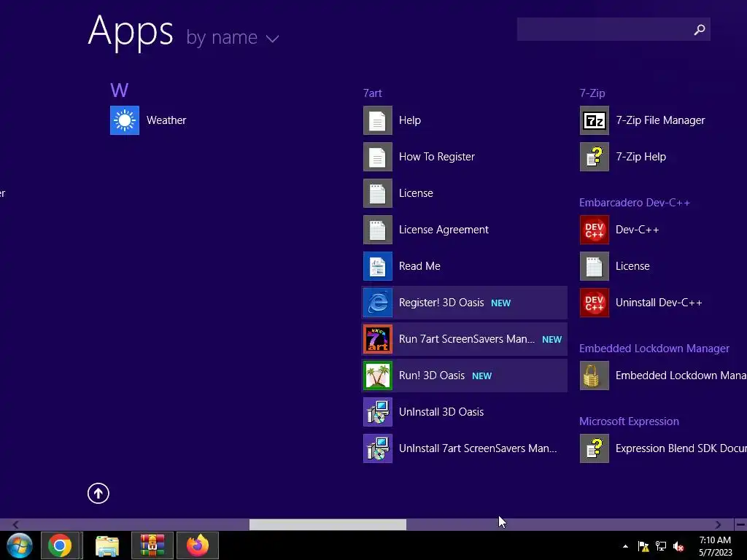Launch Run 7art ScreenSavers Manager icon
This screenshot has height=560, width=747.
pos(377,339)
